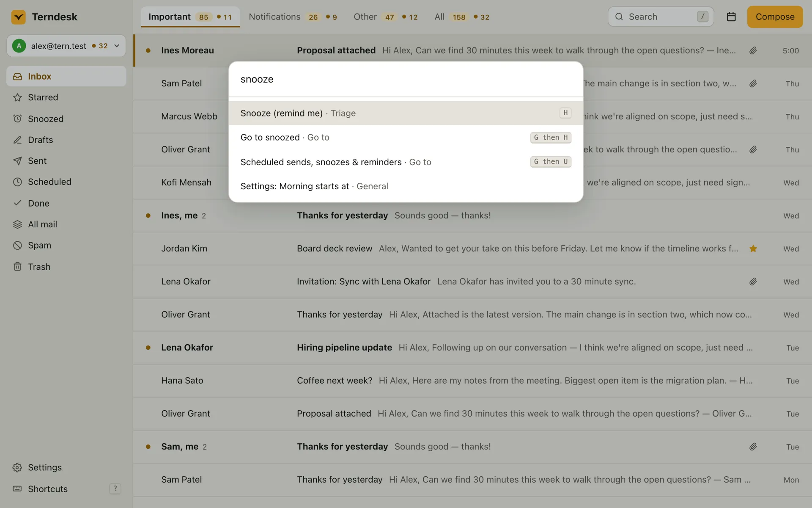Screen dimensions: 812x508
Task: Click the Shortcuts keyboard icon
Action: [x=17, y=489]
